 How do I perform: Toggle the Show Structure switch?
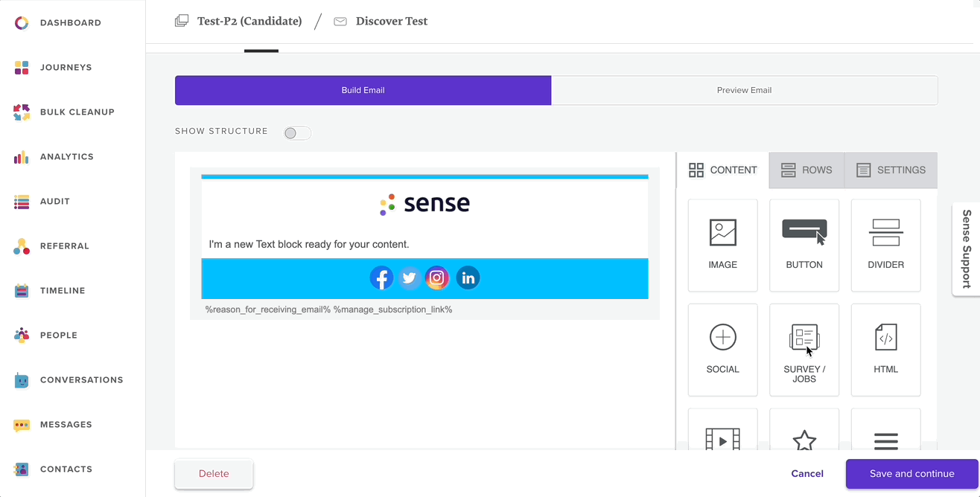click(x=297, y=133)
